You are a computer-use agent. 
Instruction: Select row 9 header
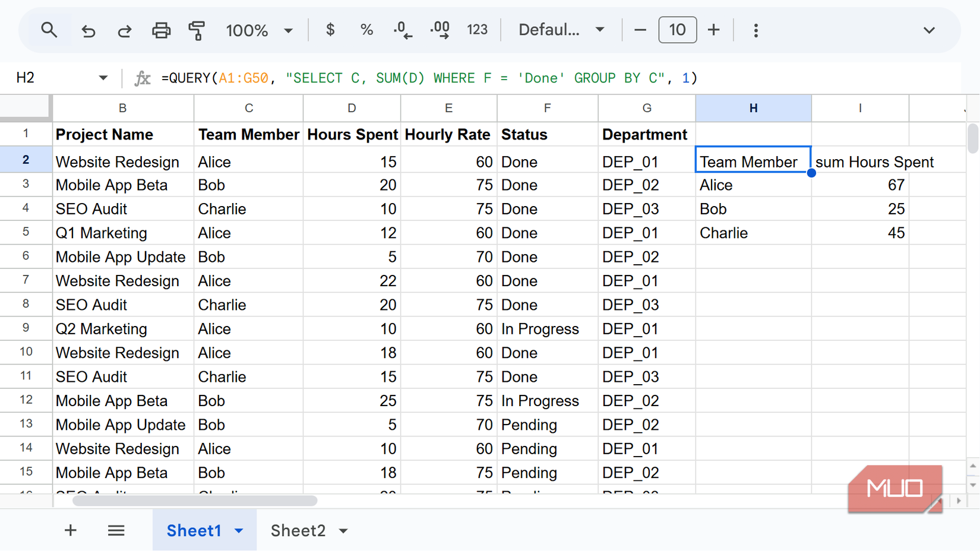coord(26,328)
